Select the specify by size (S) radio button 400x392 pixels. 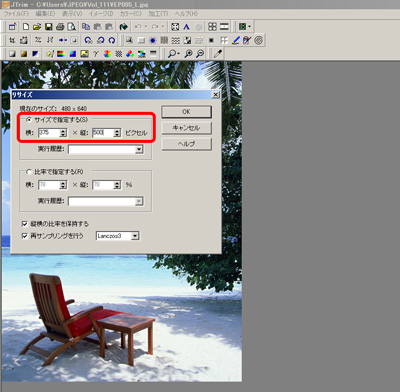(x=29, y=120)
